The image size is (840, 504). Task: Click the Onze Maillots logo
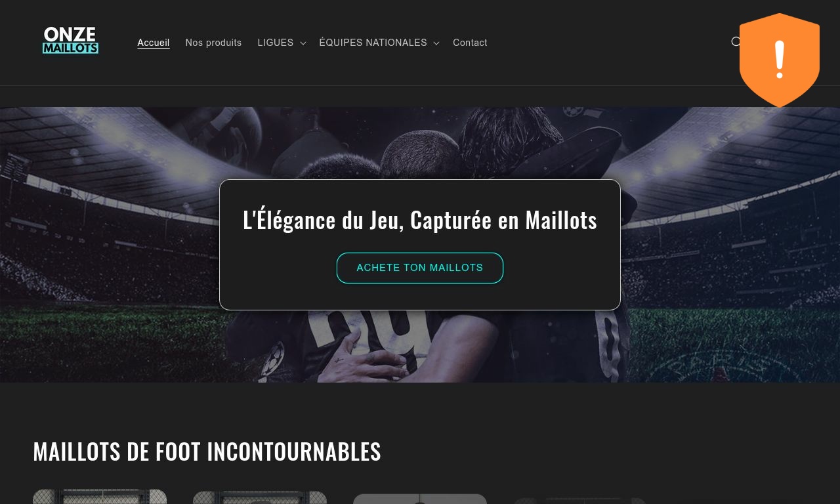click(71, 41)
